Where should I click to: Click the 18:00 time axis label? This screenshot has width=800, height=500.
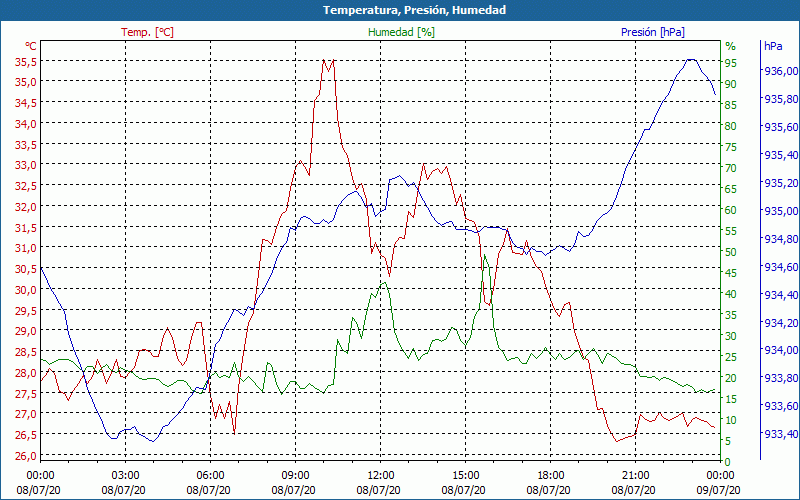(x=551, y=476)
